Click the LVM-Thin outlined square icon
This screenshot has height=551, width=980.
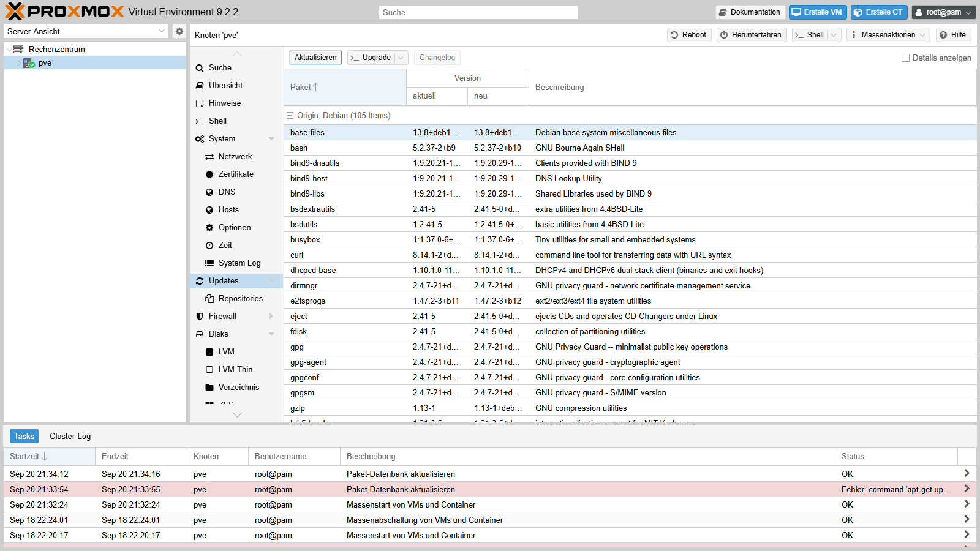(209, 370)
